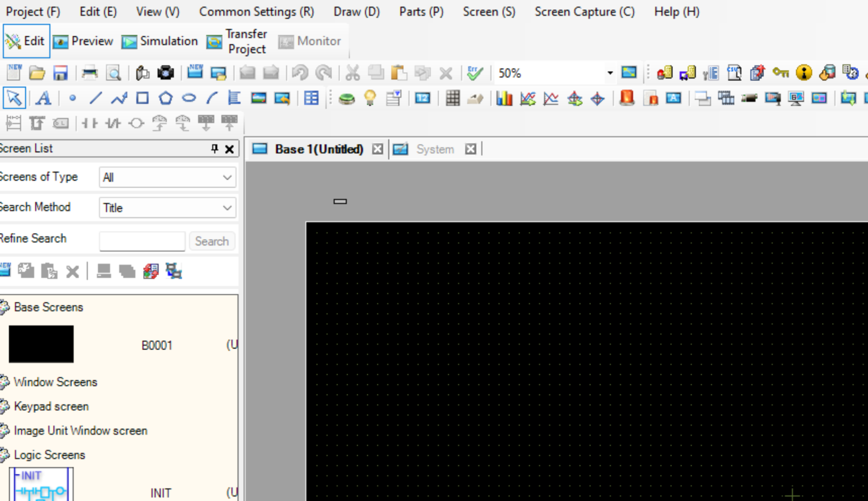The height and width of the screenshot is (501, 868).
Task: Select the Rectangle draw tool
Action: point(142,98)
